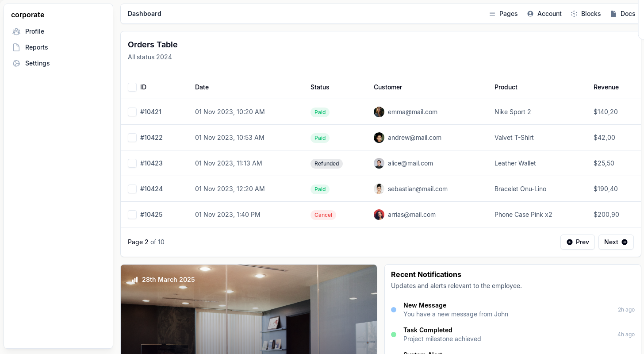Click the Pages hamburger icon

[492, 14]
